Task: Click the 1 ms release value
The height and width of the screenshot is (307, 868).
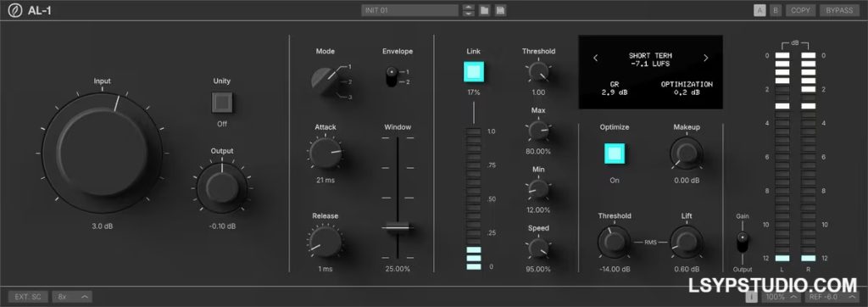Action: (x=325, y=269)
